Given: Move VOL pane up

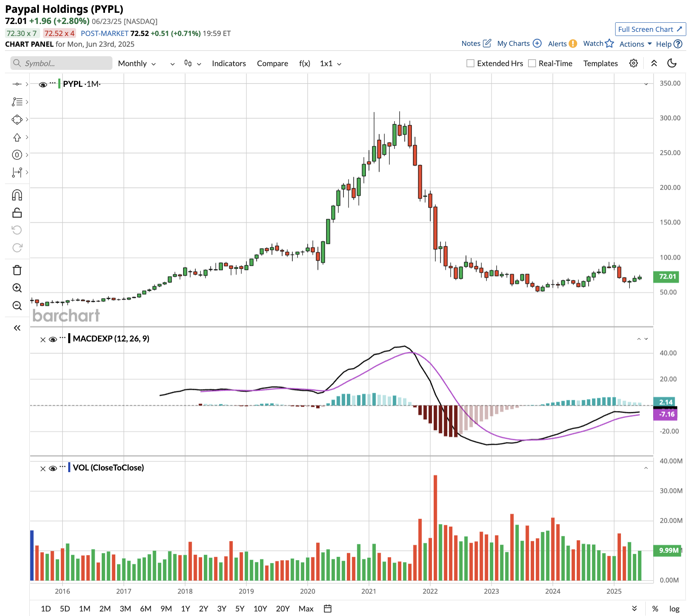Looking at the screenshot, I should pyautogui.click(x=646, y=468).
